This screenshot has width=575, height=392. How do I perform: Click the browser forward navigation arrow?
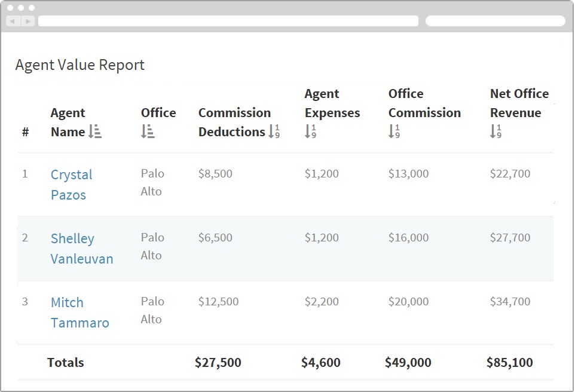pos(27,20)
